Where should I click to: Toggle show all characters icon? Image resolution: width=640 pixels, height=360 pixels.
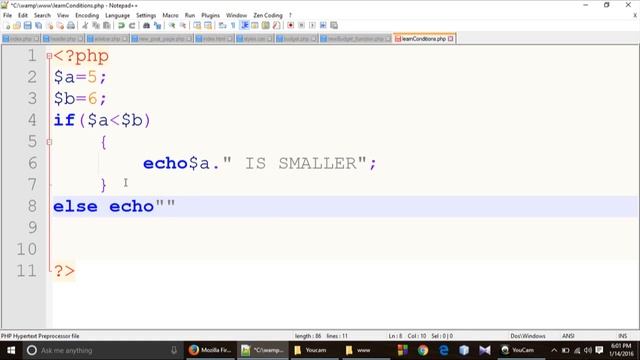tap(233, 26)
